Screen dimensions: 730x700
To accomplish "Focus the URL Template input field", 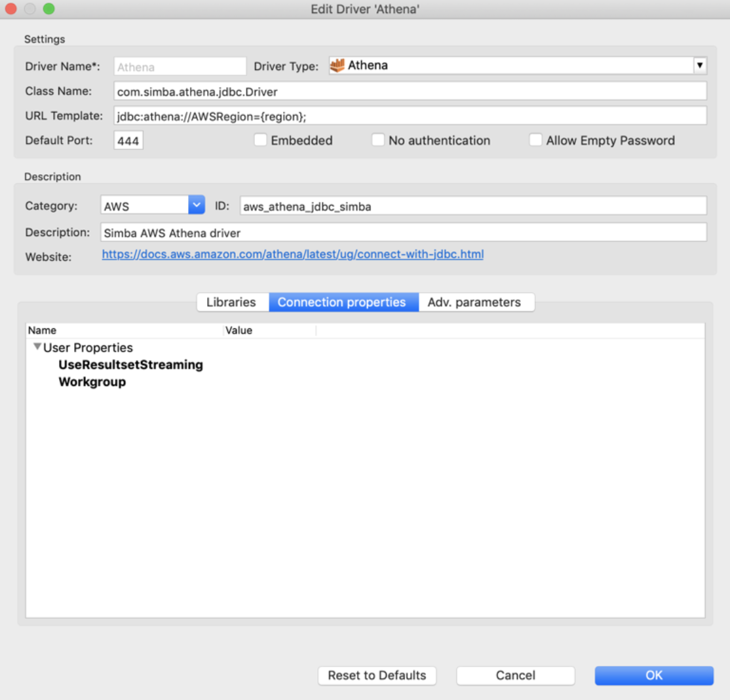I will (x=410, y=116).
